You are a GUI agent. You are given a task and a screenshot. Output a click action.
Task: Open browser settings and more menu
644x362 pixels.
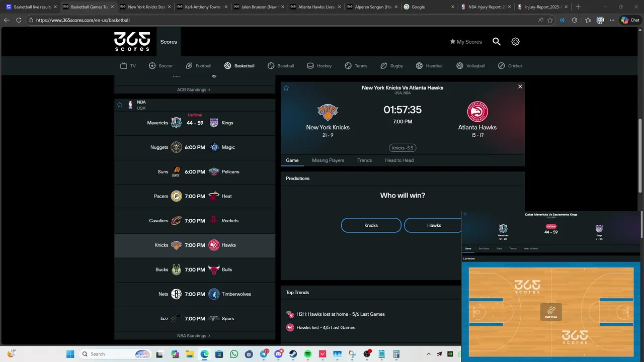pos(612,20)
